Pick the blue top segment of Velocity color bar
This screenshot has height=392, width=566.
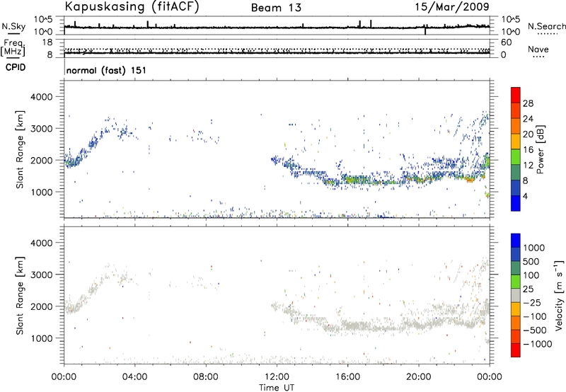point(516,240)
